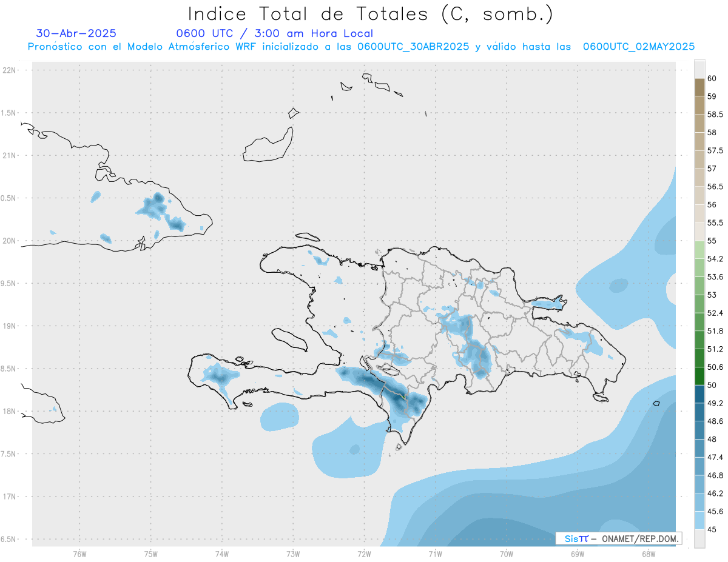The width and height of the screenshot is (728, 562).
Task: Click the "74W" longitude label
Action: click(x=222, y=554)
